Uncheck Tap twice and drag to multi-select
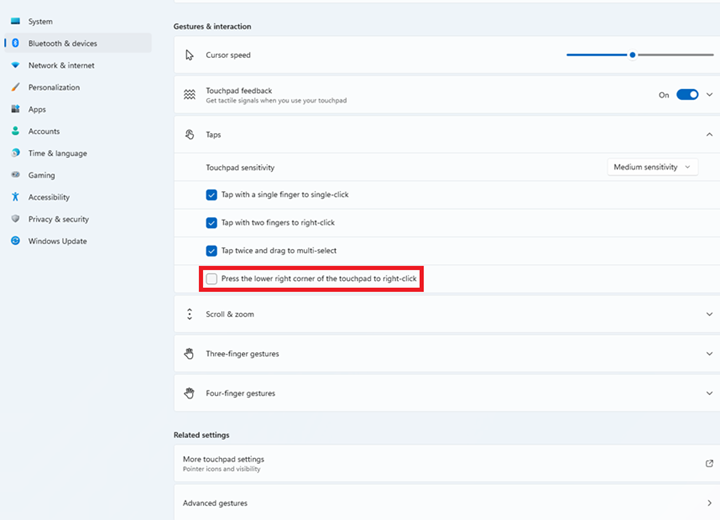This screenshot has height=520, width=720. 212,251
